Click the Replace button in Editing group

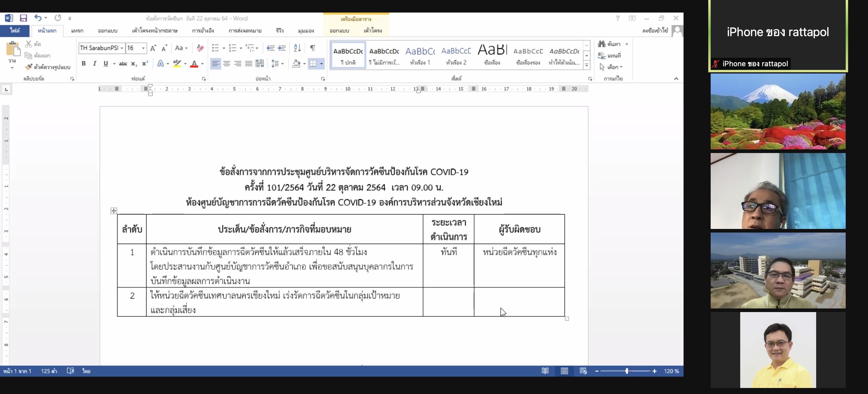click(609, 55)
